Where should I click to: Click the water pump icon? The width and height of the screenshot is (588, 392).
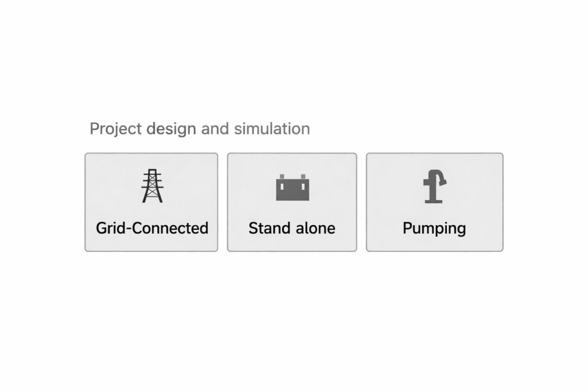[x=435, y=187]
